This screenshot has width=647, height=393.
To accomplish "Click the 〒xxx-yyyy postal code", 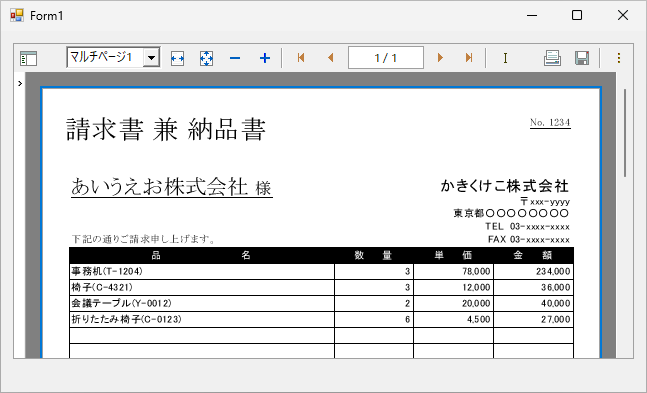I will (x=545, y=201).
